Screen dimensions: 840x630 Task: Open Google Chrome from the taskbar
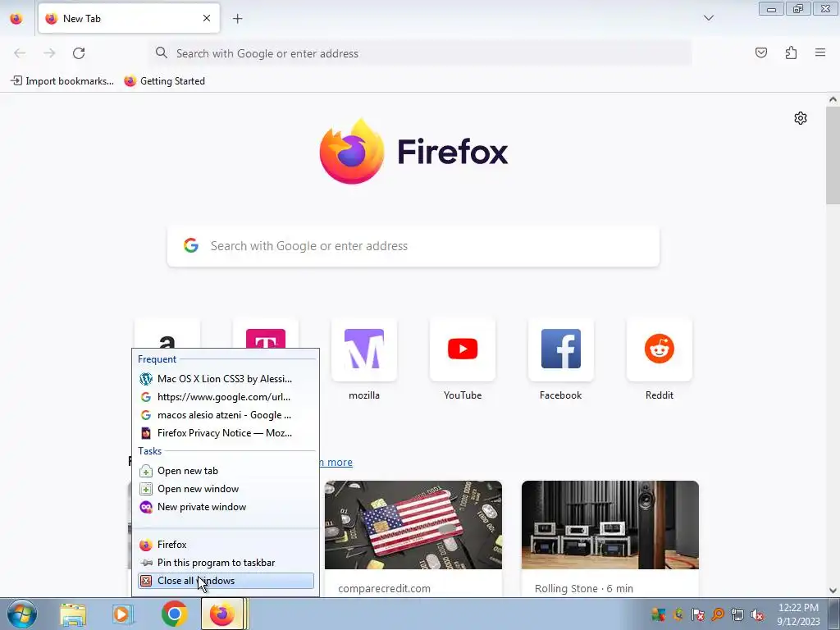pyautogui.click(x=174, y=614)
